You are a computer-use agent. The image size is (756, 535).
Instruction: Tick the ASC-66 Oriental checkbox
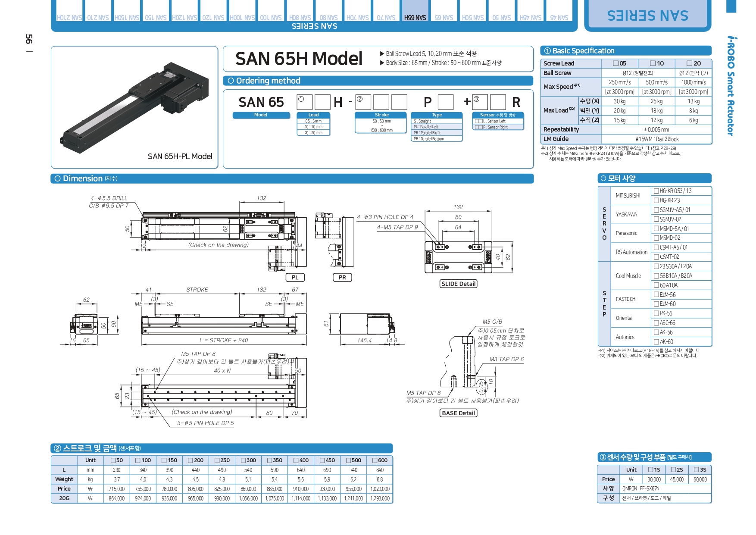(x=656, y=322)
